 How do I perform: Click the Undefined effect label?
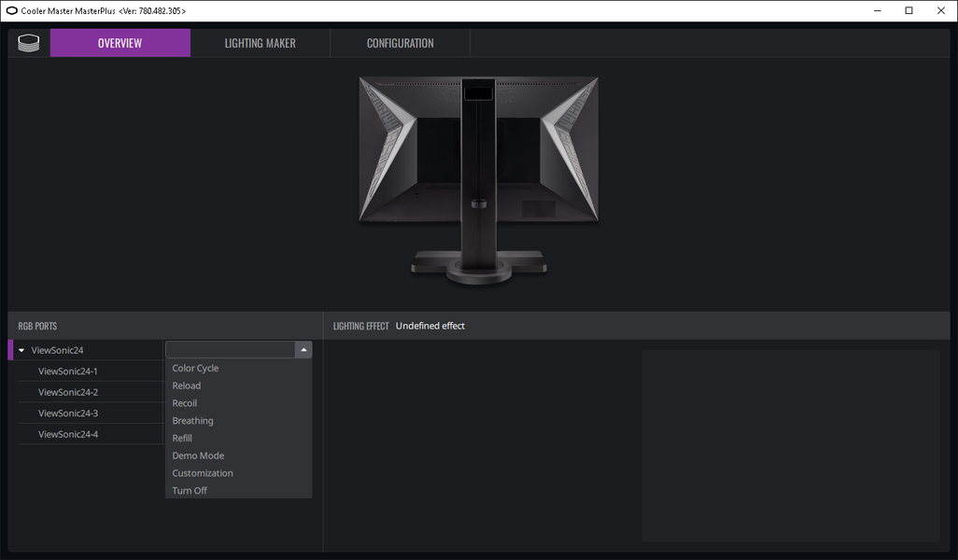click(x=430, y=326)
